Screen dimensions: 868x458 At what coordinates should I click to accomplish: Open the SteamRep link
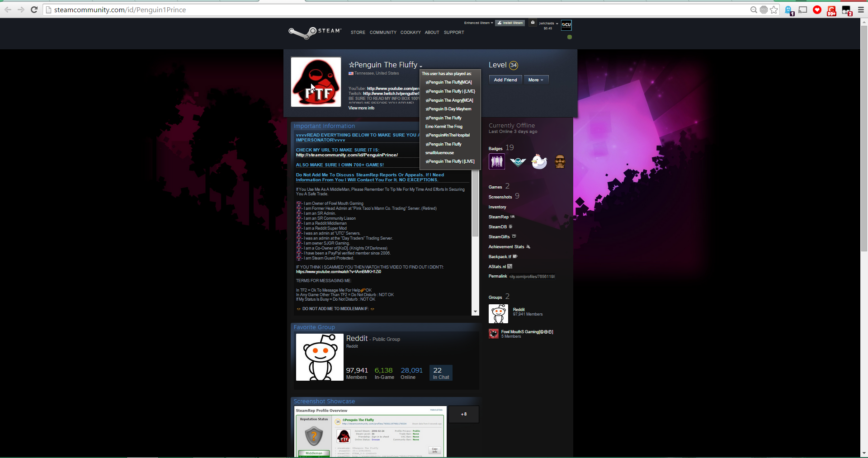pyautogui.click(x=501, y=217)
